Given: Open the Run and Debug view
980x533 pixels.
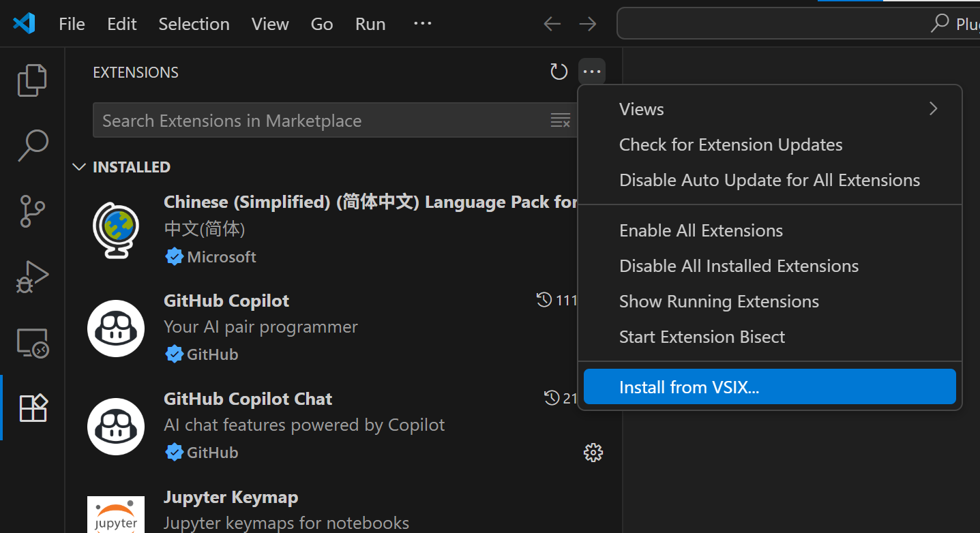Looking at the screenshot, I should tap(32, 277).
